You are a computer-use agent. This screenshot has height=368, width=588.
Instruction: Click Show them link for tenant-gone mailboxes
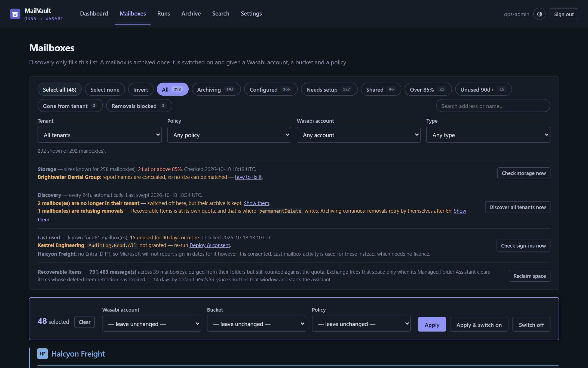[x=256, y=203]
